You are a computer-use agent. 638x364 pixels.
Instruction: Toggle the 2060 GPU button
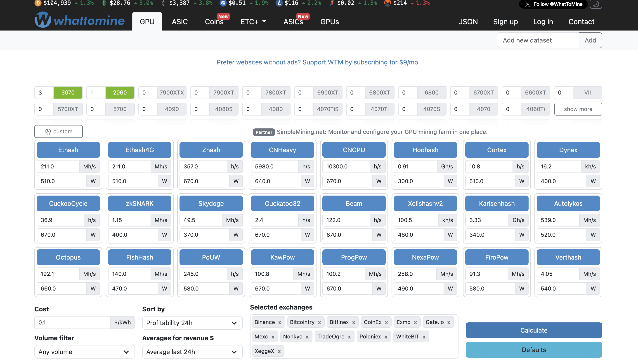120,92
